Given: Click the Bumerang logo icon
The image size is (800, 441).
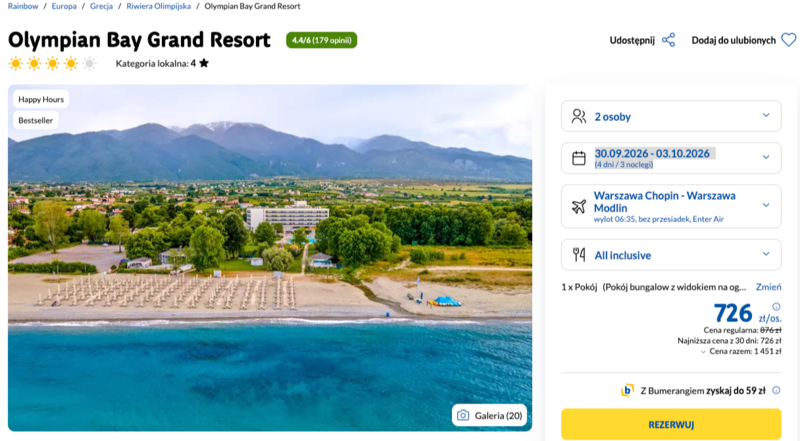Looking at the screenshot, I should (627, 390).
